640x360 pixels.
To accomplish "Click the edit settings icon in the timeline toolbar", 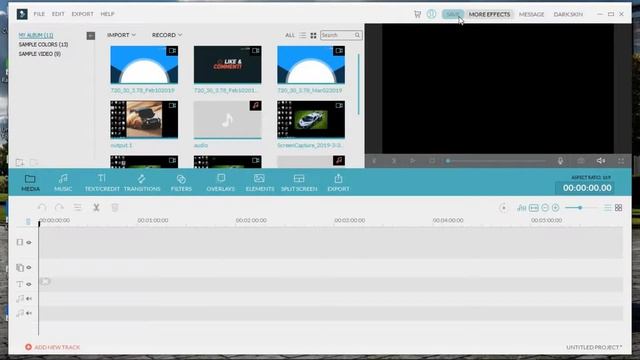I will [78, 207].
